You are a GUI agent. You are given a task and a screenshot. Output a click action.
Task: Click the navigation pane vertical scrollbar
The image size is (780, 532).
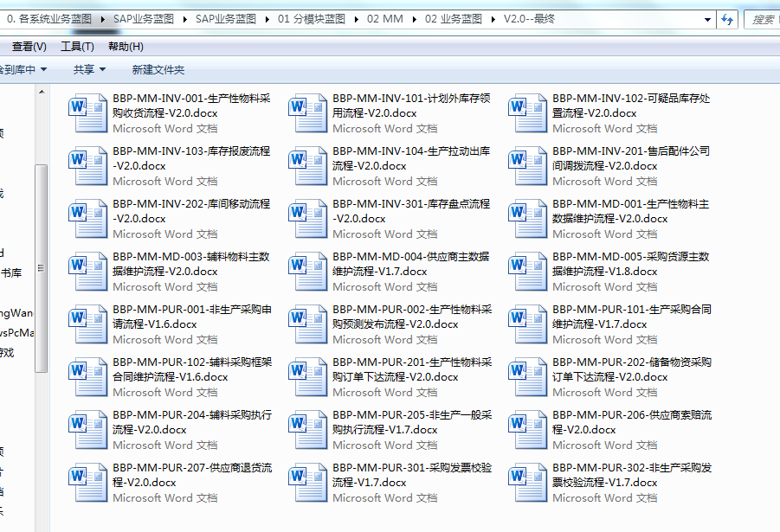41,268
